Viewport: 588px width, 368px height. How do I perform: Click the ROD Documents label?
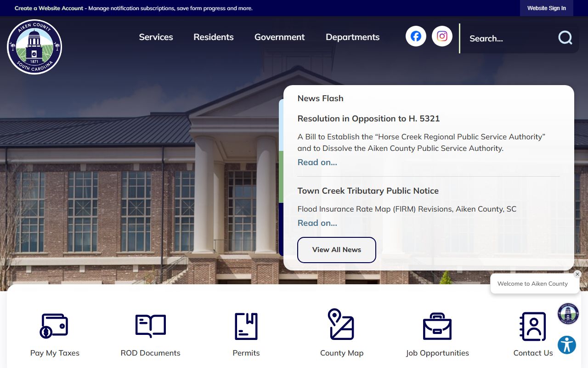(x=151, y=353)
